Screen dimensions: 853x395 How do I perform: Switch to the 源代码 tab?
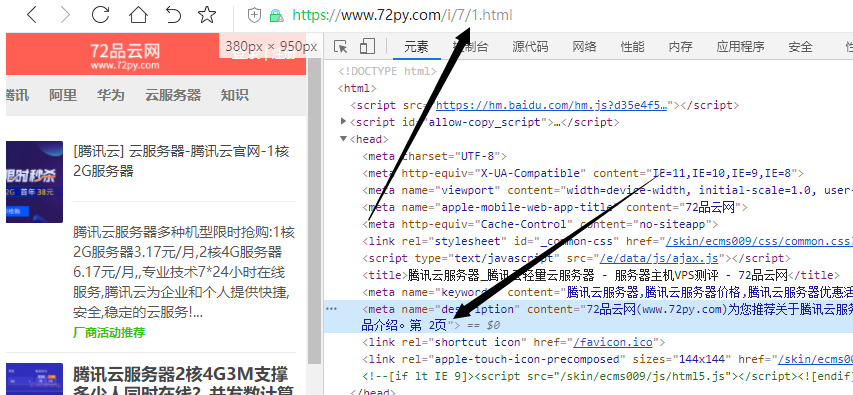click(530, 47)
